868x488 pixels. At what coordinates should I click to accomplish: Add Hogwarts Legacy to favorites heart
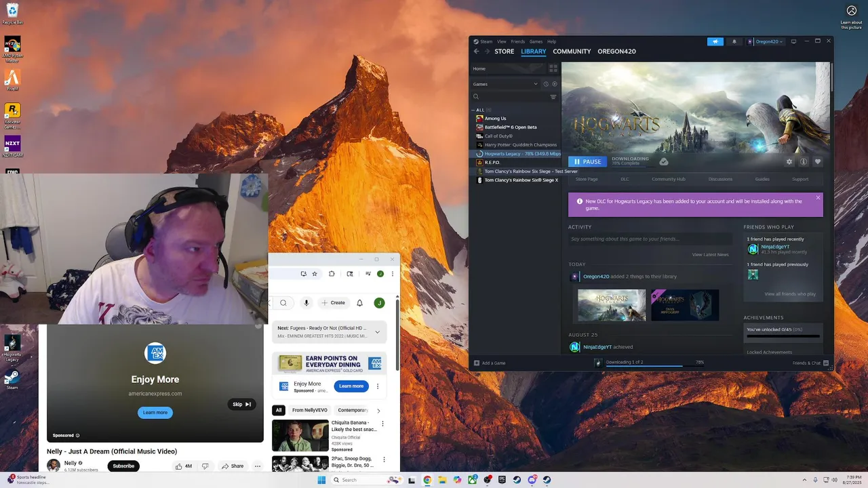pyautogui.click(x=818, y=162)
